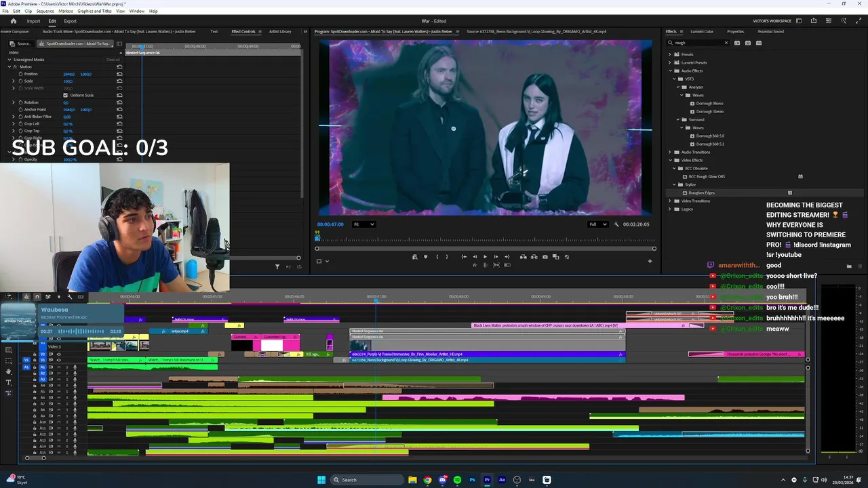Open the Import workspace
The height and width of the screenshot is (488, 868).
point(33,21)
